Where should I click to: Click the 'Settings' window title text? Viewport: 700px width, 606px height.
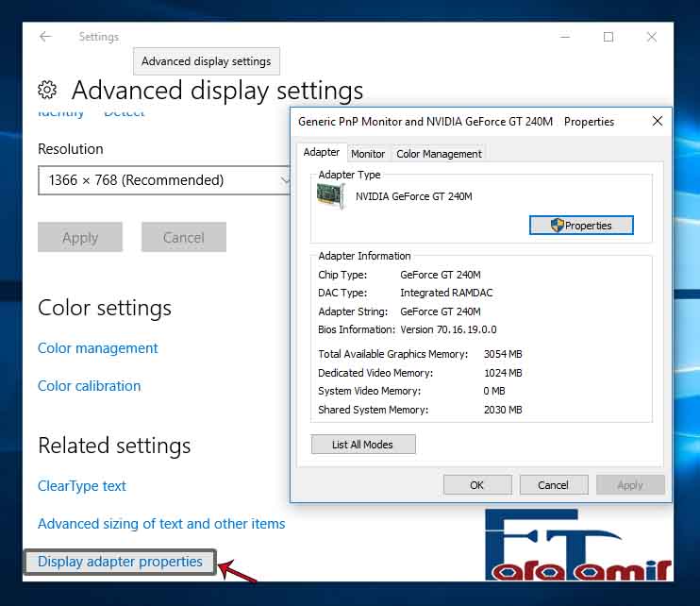(x=99, y=37)
